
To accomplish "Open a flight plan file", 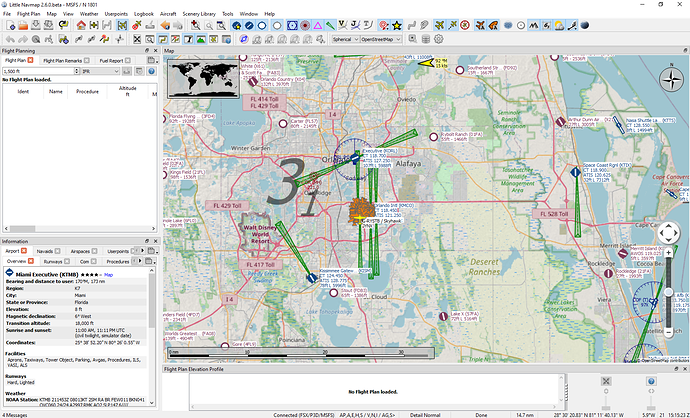I will pos(23,26).
